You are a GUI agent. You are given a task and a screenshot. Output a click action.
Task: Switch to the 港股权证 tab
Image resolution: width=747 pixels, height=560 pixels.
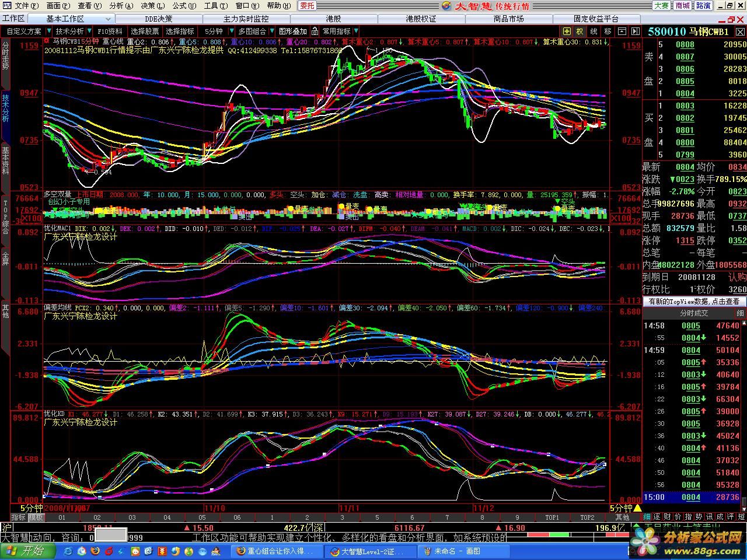click(421, 19)
